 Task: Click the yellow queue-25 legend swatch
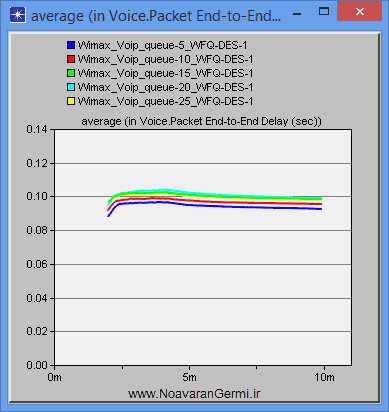point(71,101)
